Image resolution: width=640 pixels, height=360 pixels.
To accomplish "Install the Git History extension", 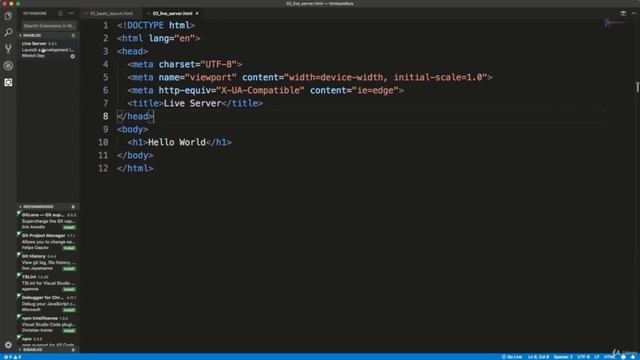I will [69, 269].
